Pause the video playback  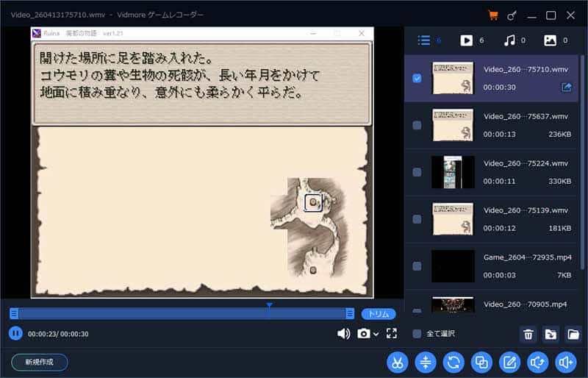coord(15,333)
